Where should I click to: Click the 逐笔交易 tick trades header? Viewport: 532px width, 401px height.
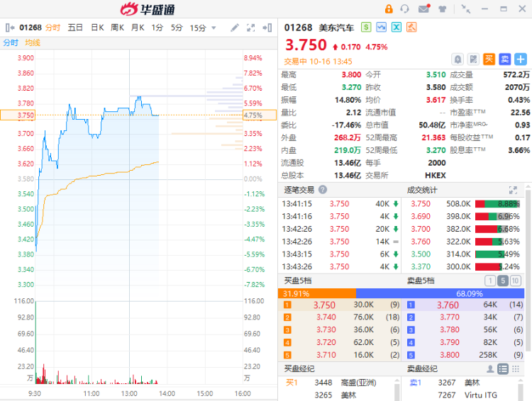point(299,190)
